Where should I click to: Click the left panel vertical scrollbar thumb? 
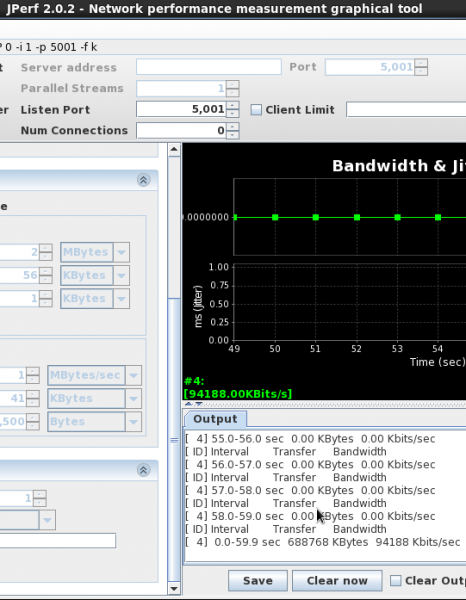(x=174, y=440)
